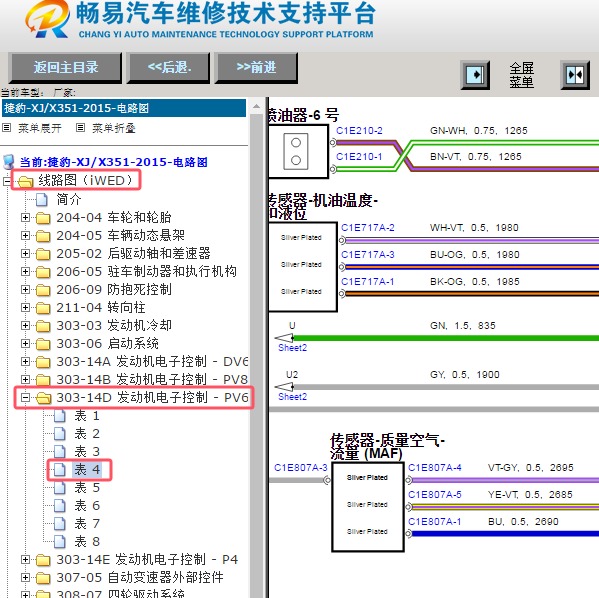Click the page icon beside 表 6

tap(60, 506)
